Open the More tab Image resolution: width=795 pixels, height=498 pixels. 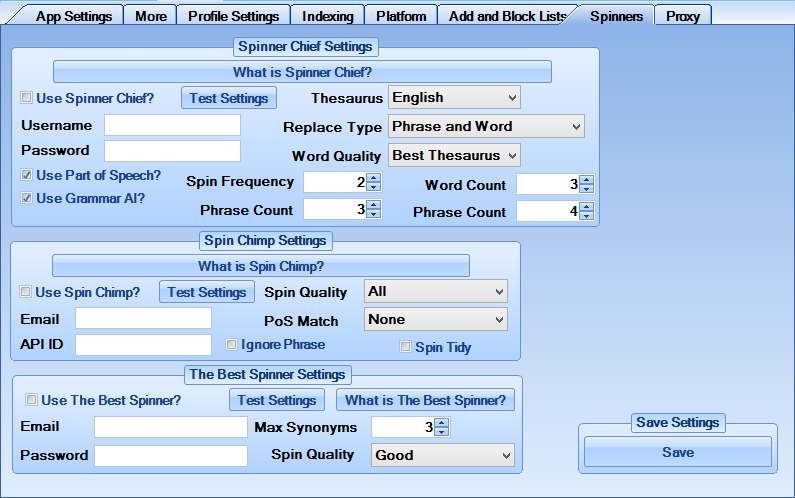tap(151, 16)
